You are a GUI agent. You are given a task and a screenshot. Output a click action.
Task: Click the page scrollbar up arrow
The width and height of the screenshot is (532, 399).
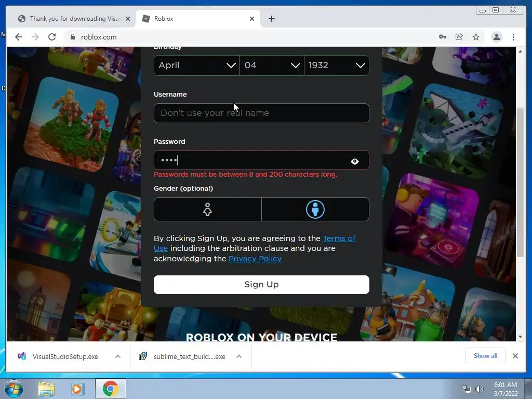coord(520,51)
